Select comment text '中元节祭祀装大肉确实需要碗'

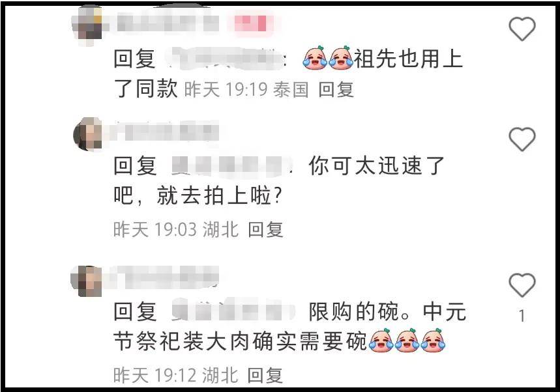click(289, 326)
